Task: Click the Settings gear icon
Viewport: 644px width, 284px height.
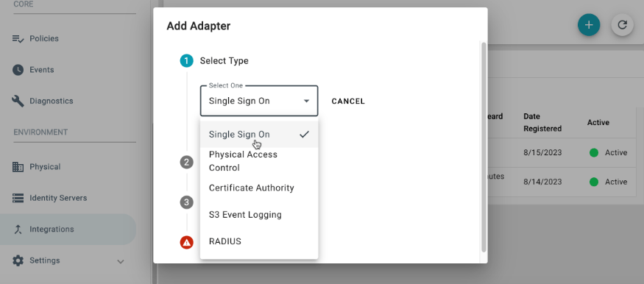Action: [18, 260]
